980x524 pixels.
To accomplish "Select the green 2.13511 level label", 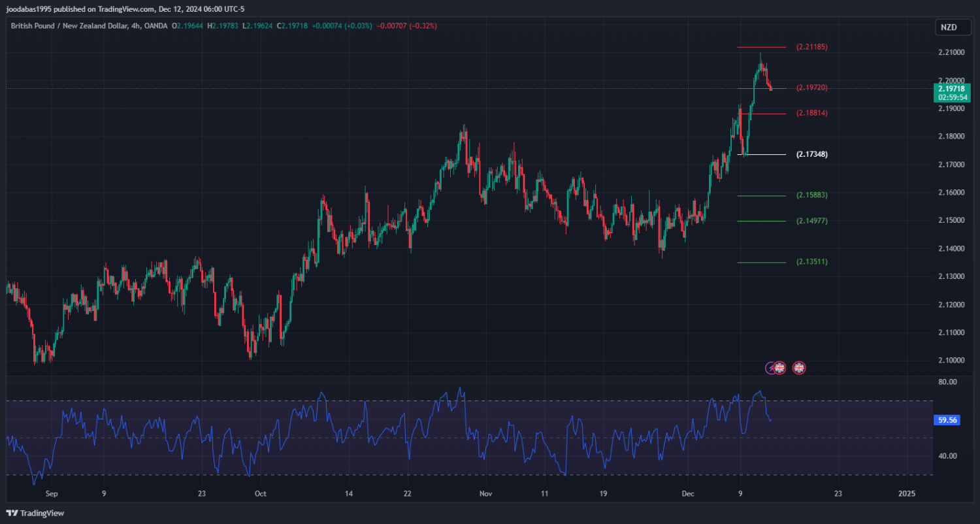I will [x=811, y=262].
